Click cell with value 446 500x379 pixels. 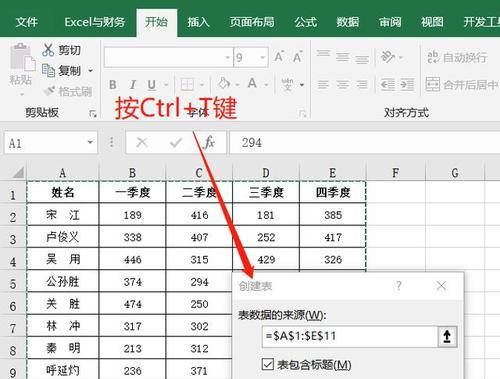(132, 259)
